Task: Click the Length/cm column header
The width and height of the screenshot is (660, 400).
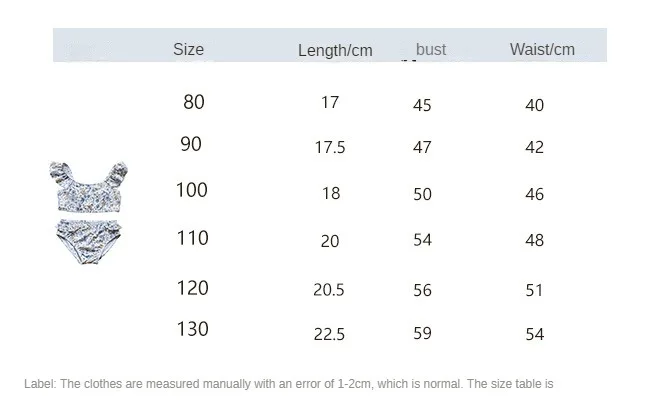Action: [335, 50]
